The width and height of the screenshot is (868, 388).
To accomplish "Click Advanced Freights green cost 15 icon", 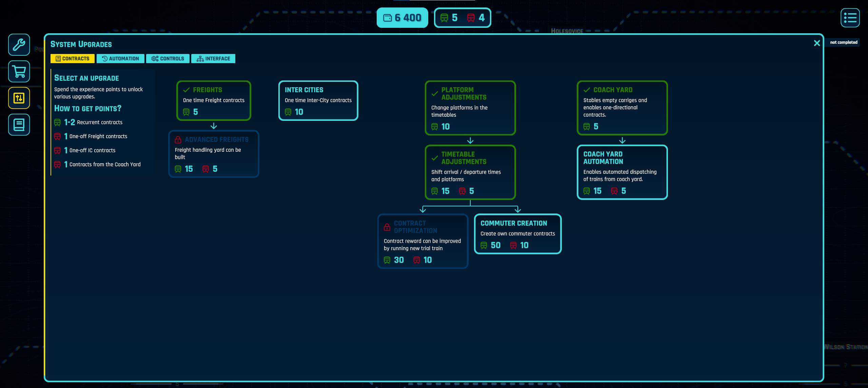I will 178,169.
